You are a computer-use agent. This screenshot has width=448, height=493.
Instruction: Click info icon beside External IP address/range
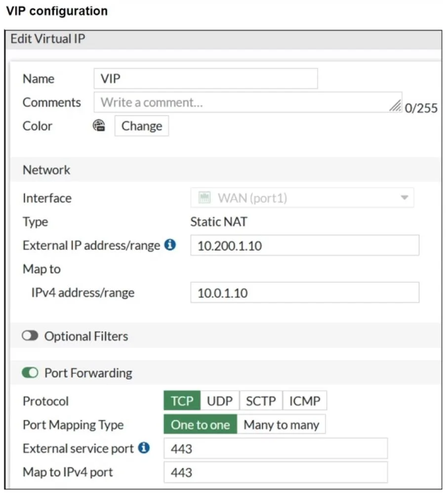click(x=170, y=245)
